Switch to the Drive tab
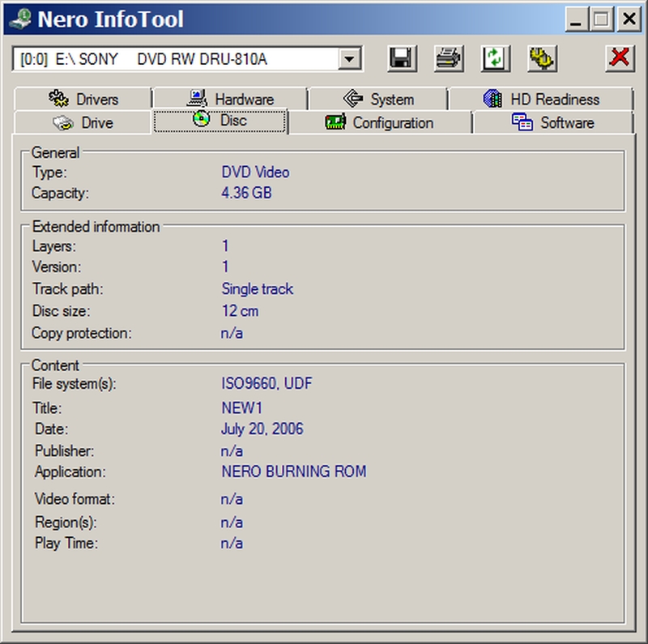 (x=83, y=123)
